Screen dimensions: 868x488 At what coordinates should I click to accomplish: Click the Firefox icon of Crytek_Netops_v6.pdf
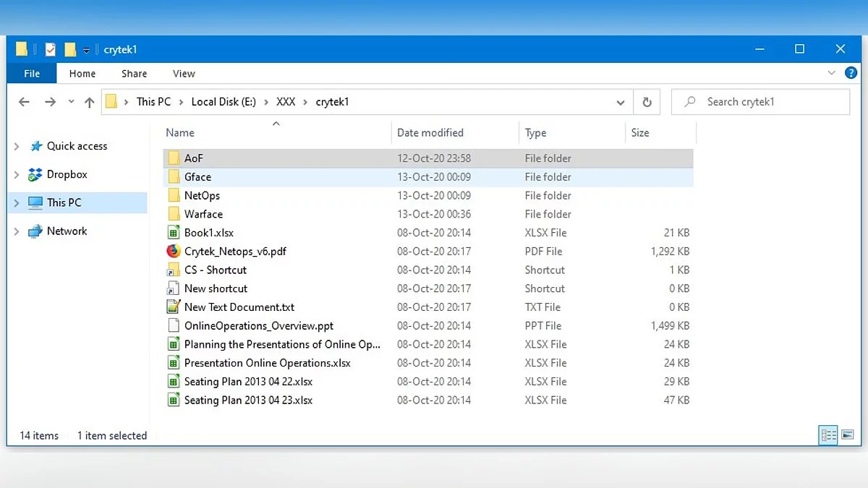tap(173, 252)
